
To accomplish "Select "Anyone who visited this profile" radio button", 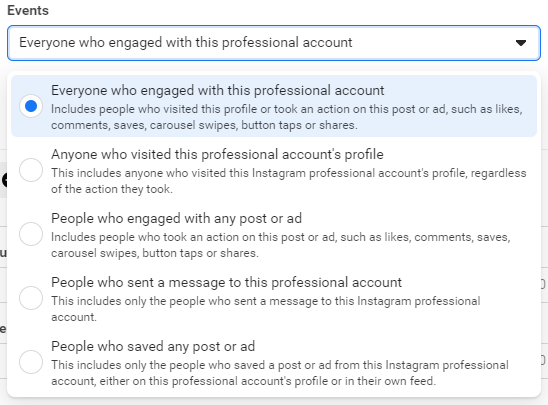I will (31, 170).
